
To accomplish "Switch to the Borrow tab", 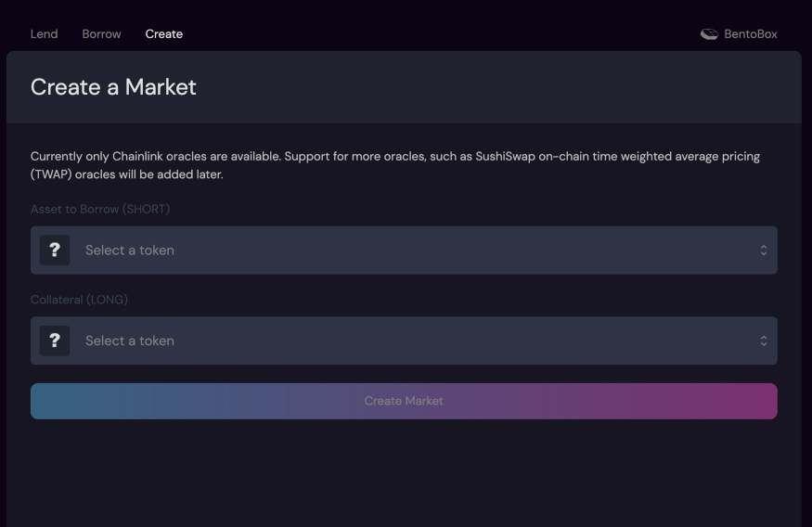I will pyautogui.click(x=101, y=34).
